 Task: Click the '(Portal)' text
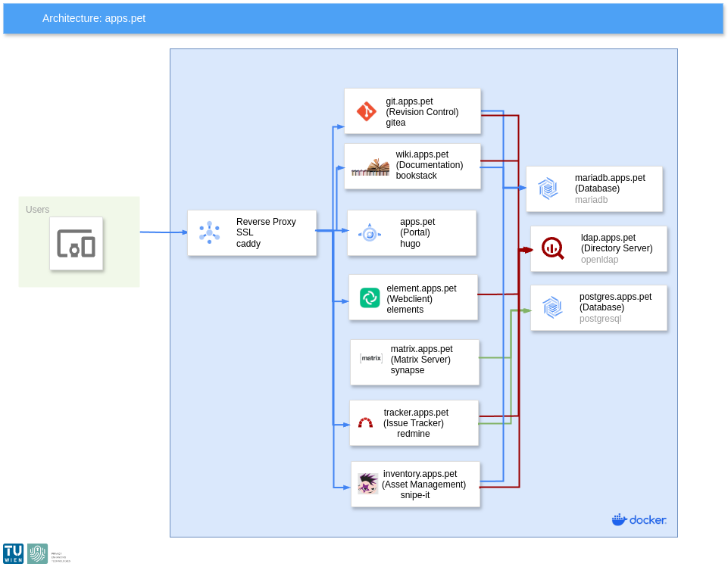click(415, 232)
